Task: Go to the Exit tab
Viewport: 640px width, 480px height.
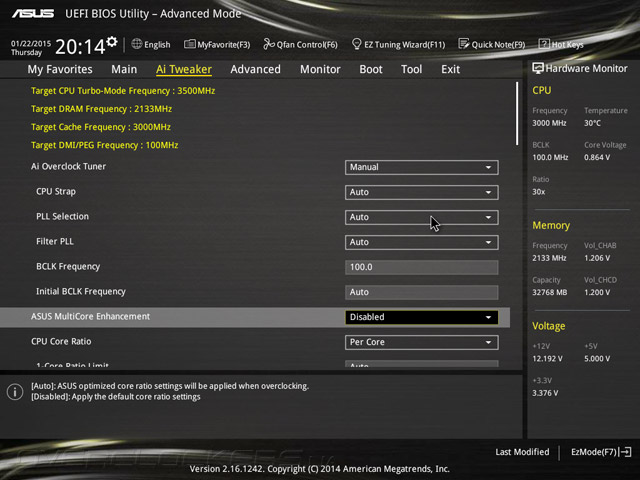Action: click(451, 69)
